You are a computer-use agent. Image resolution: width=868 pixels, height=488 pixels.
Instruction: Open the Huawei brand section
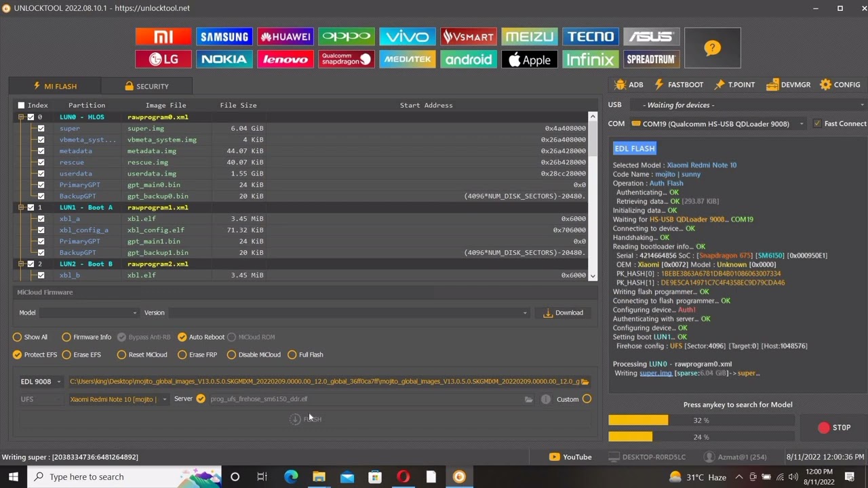click(x=285, y=37)
